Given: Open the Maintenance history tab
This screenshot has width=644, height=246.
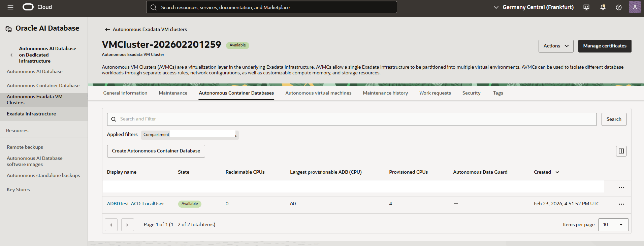Looking at the screenshot, I should click(x=385, y=93).
